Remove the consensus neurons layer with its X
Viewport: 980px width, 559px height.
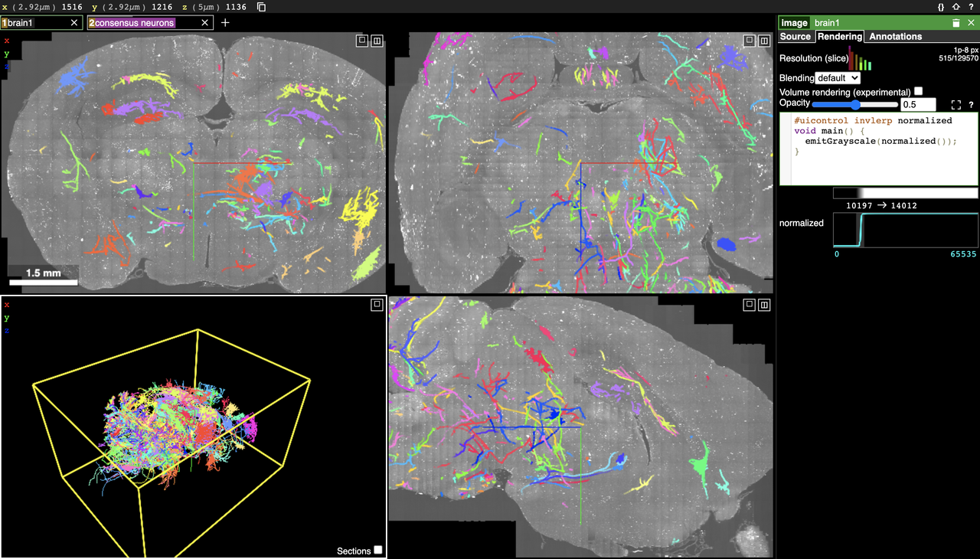pos(204,23)
